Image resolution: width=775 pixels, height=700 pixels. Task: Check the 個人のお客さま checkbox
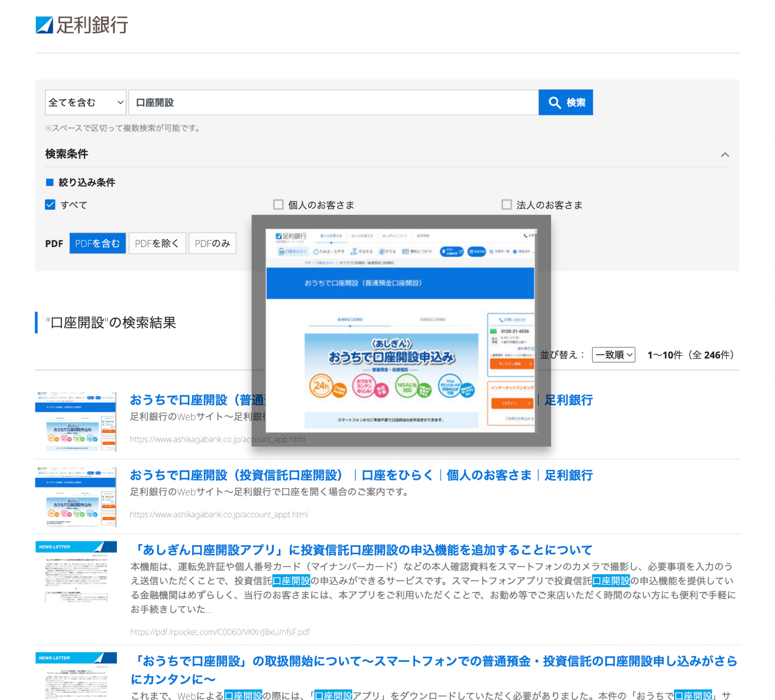tap(278, 205)
